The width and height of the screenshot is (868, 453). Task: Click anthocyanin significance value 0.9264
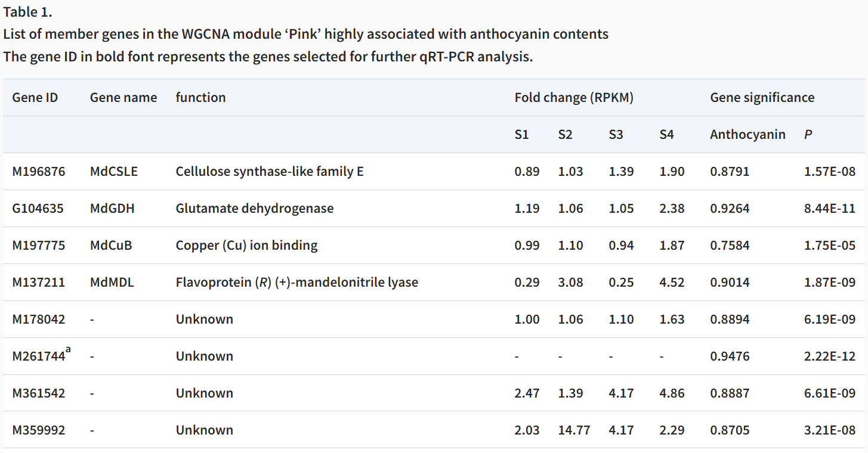(x=730, y=209)
